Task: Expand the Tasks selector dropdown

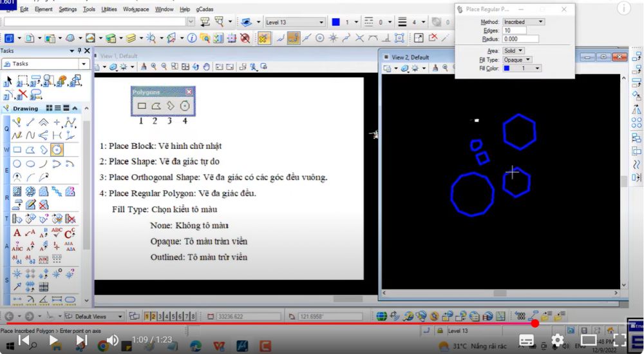Action: pyautogui.click(x=84, y=64)
